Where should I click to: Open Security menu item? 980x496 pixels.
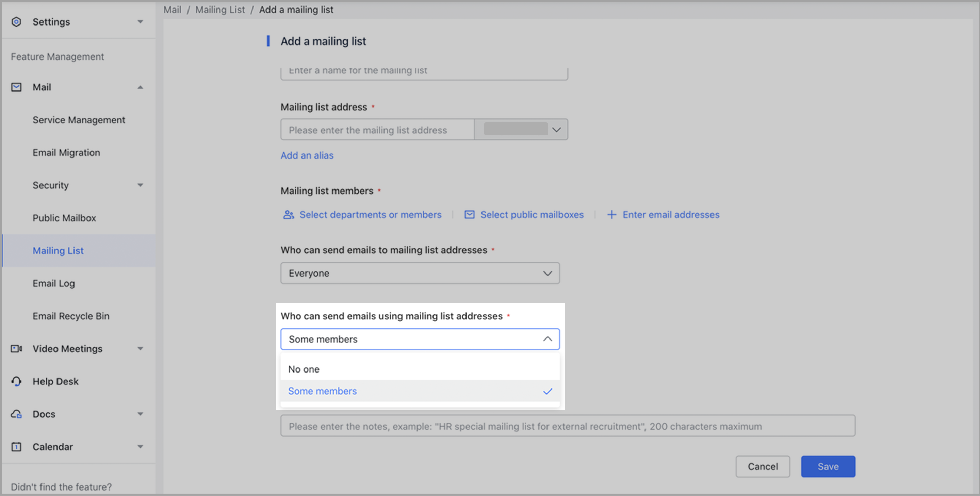(51, 185)
